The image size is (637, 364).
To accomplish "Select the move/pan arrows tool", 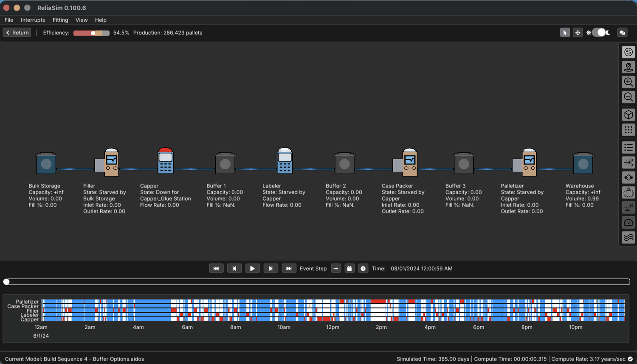I will tap(578, 33).
